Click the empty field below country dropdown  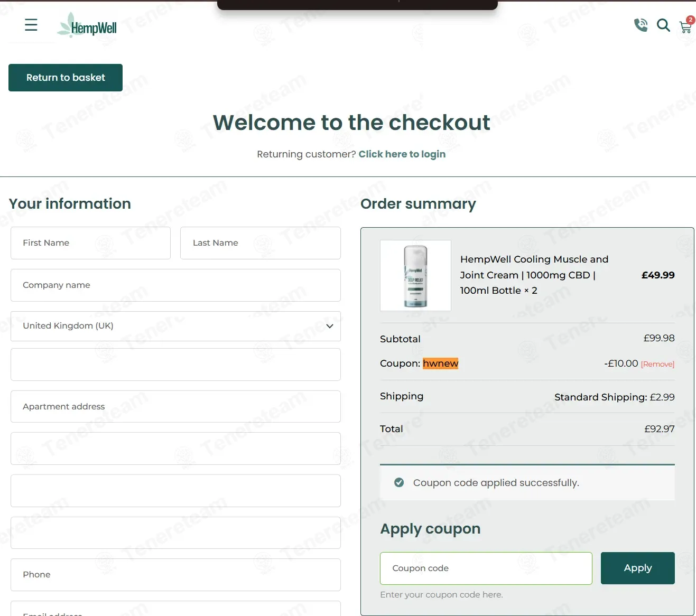point(175,365)
